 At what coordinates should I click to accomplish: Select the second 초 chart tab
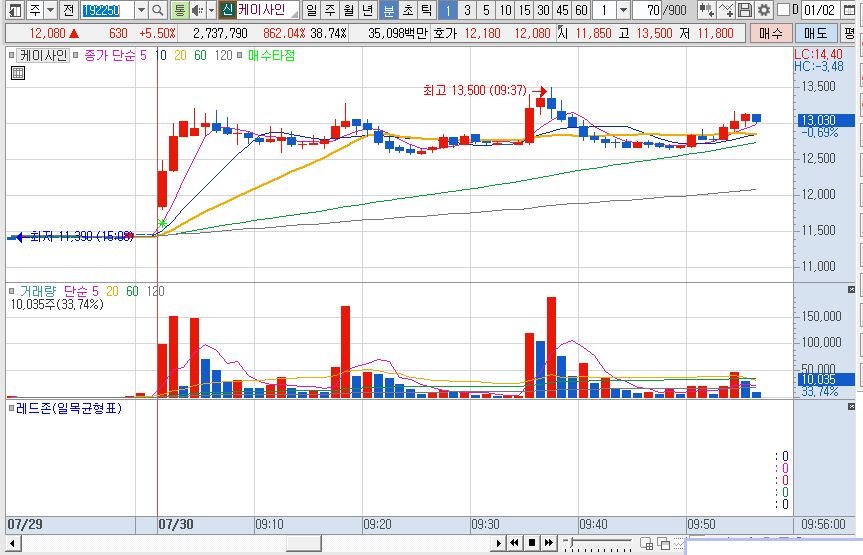pyautogui.click(x=408, y=10)
